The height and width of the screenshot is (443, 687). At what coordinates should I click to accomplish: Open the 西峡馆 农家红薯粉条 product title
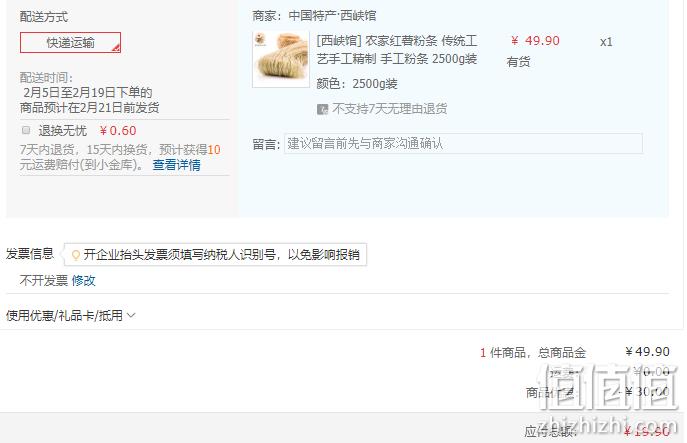pos(397,50)
